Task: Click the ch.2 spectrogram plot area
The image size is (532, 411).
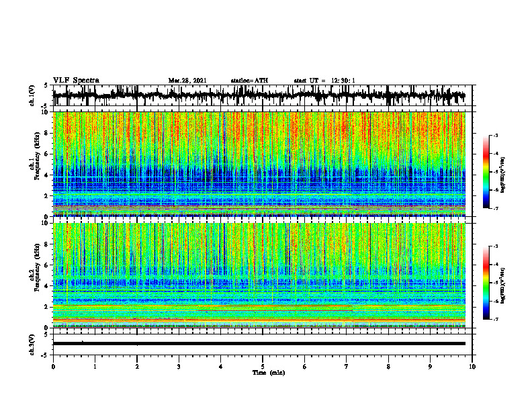Action: [x=259, y=275]
